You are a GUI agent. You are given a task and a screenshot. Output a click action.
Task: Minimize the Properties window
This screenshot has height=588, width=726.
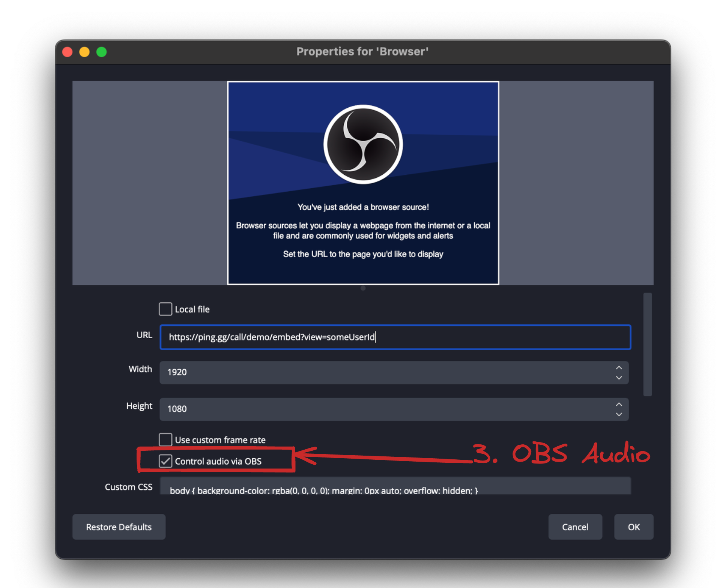84,51
